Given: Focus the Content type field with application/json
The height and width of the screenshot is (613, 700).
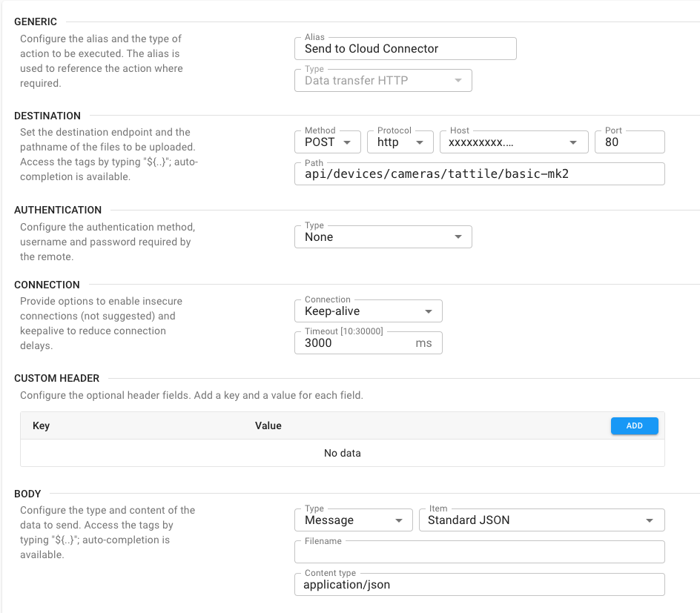Looking at the screenshot, I should (479, 584).
